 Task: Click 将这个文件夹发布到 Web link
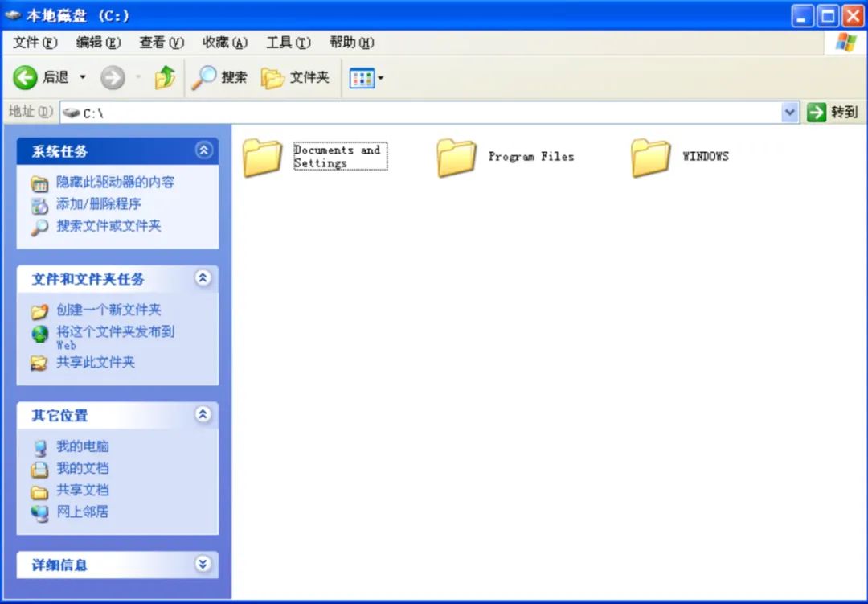[115, 338]
